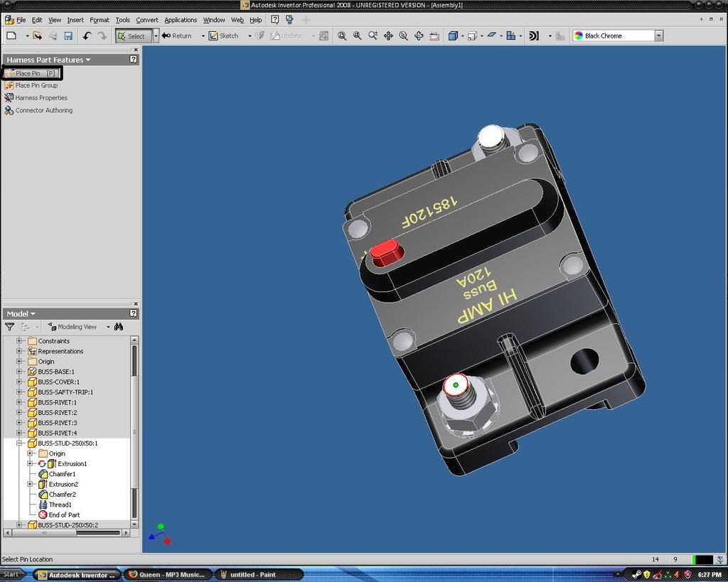Open Harness Properties

[36, 98]
